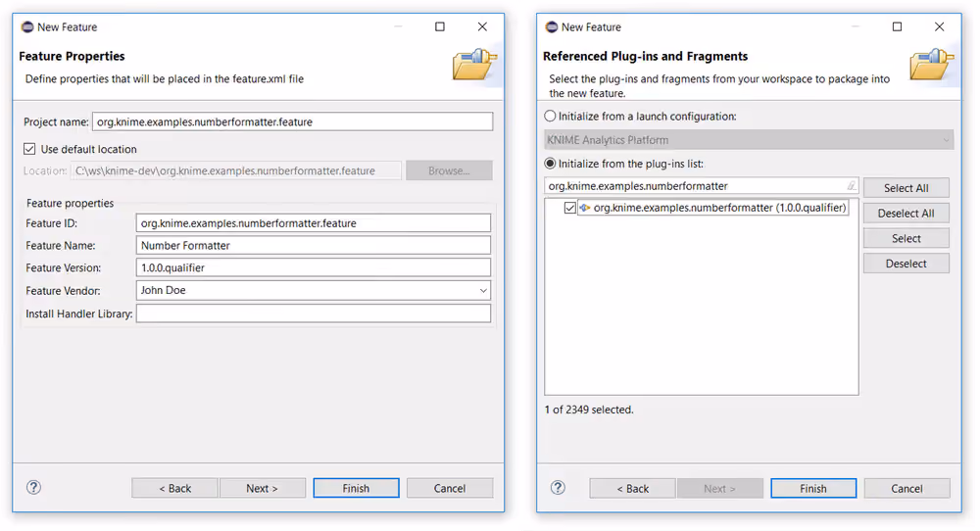This screenshot has width=980, height=531.
Task: Select org.knime.examples.numberformatter (1.0.0.qualifier) list row
Action: click(x=713, y=208)
